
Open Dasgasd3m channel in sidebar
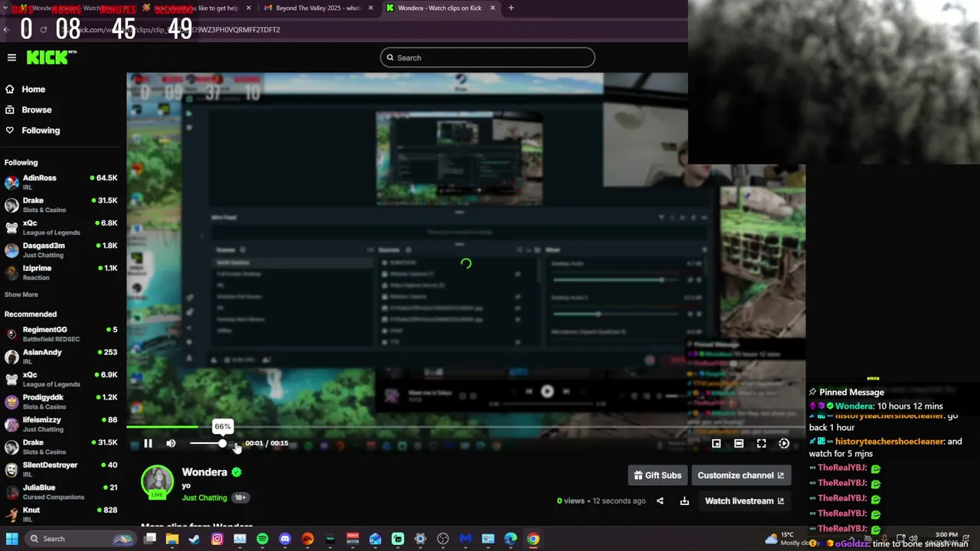(61, 250)
